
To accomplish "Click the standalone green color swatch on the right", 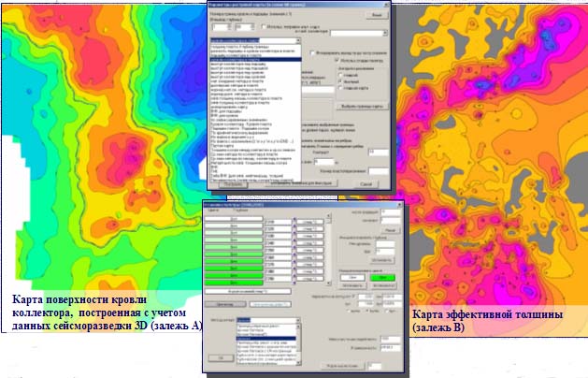I will (382, 277).
